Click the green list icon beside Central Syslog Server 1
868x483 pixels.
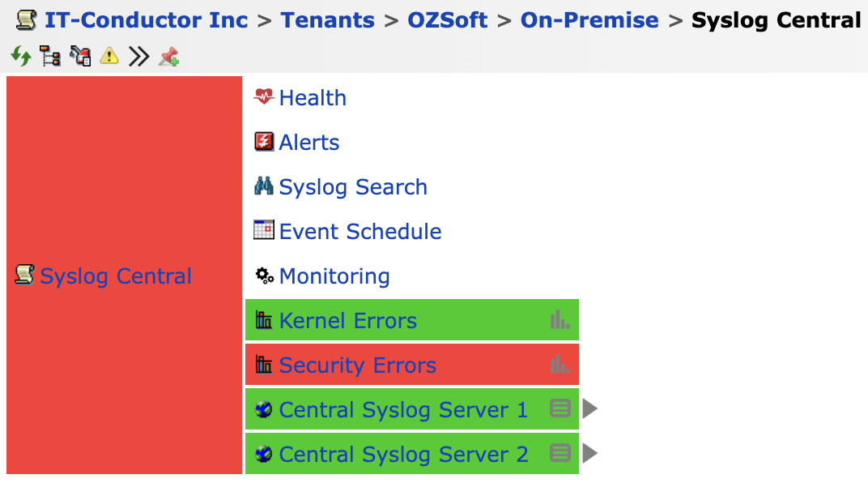coord(560,408)
